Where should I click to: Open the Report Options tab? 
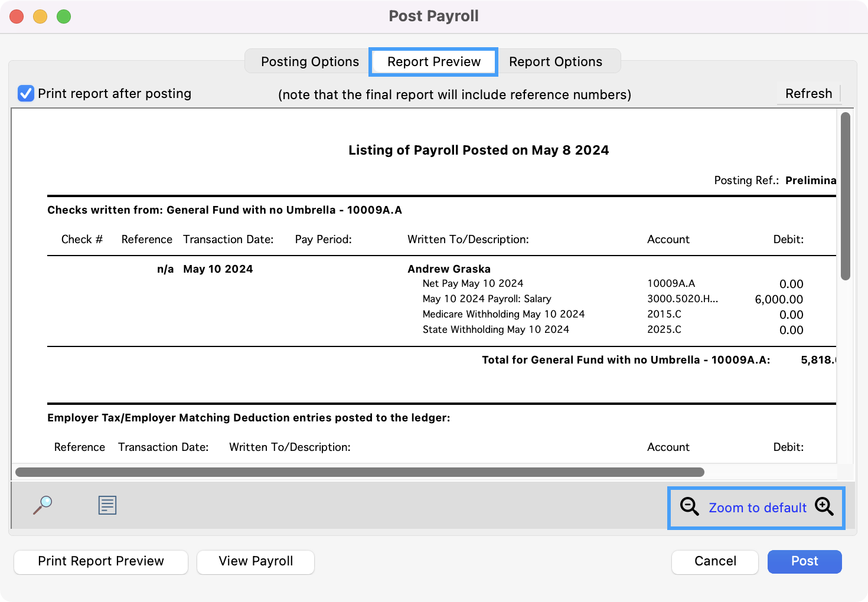[x=555, y=61]
